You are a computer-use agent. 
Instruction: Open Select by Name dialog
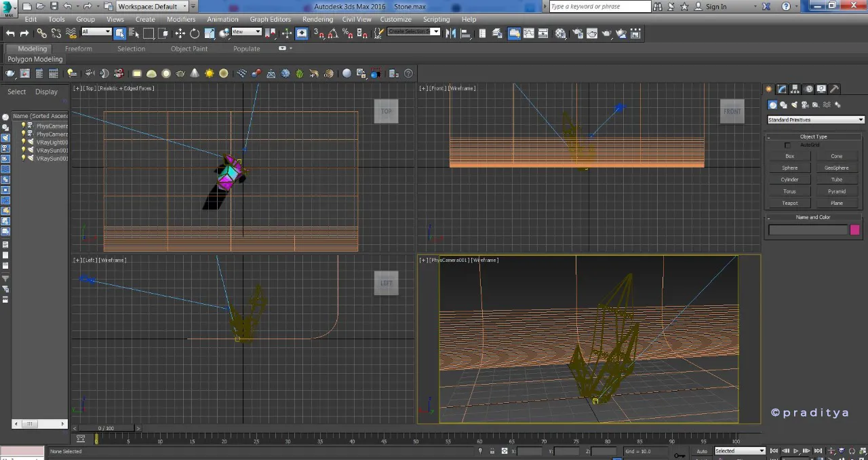point(134,33)
